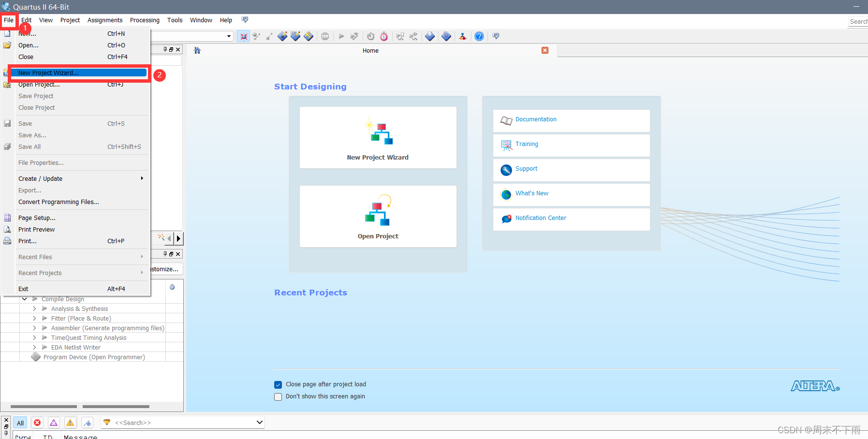
Task: Check Don't show this screen again
Action: (x=278, y=397)
